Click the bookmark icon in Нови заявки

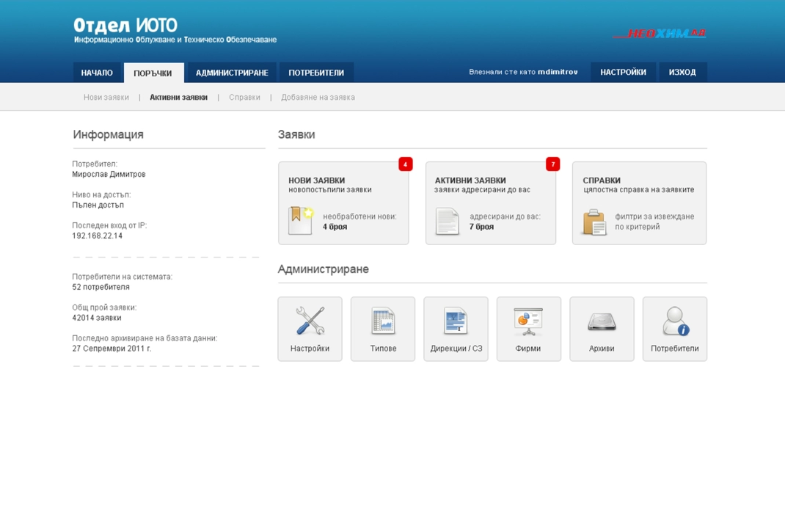pos(300,221)
